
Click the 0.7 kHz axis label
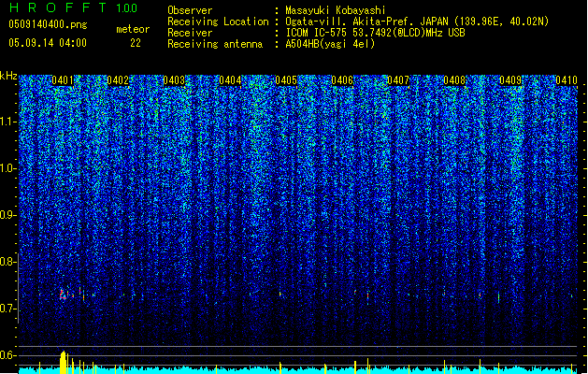click(8, 309)
